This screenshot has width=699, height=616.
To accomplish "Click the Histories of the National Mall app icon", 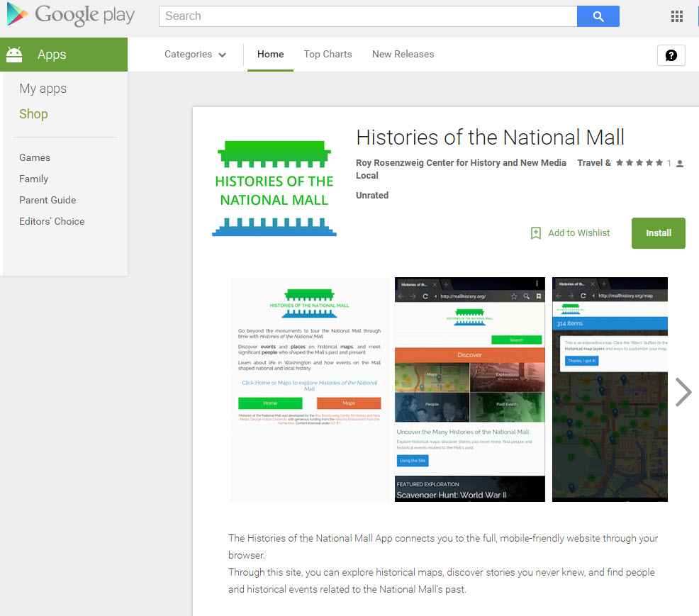I will point(274,188).
